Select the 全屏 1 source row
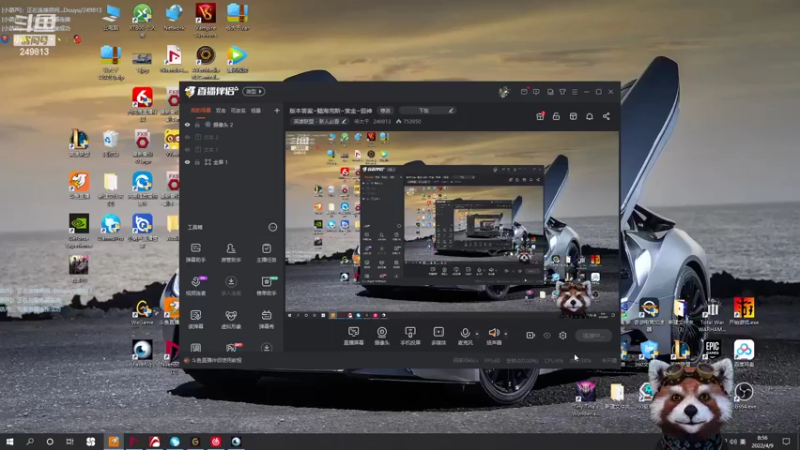Image resolution: width=800 pixels, height=450 pixels. (x=232, y=162)
